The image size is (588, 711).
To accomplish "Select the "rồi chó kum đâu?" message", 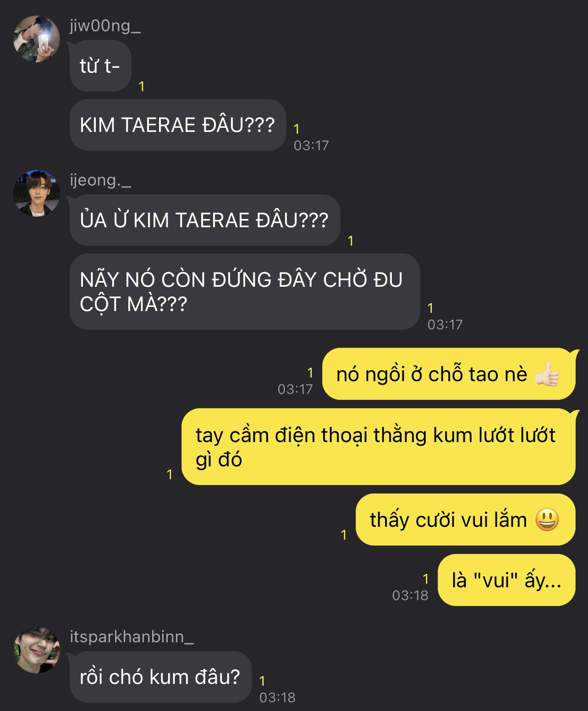I will coord(160,677).
